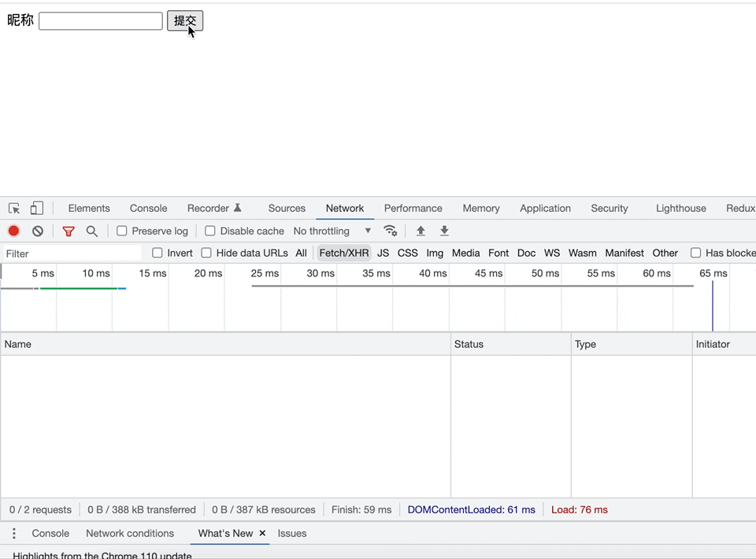This screenshot has height=559, width=756.
Task: Filter requests by JS
Action: (384, 253)
